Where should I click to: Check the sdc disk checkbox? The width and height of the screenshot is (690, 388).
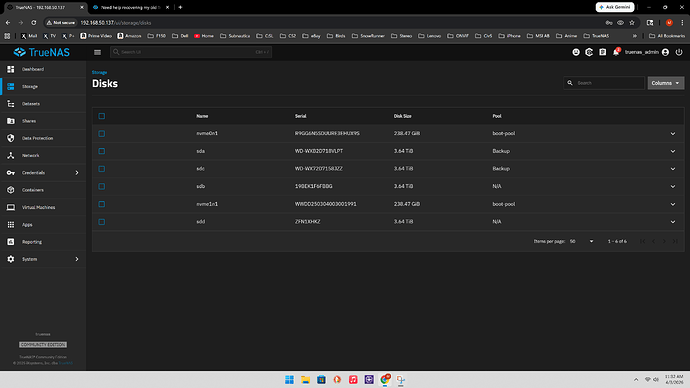coord(102,168)
